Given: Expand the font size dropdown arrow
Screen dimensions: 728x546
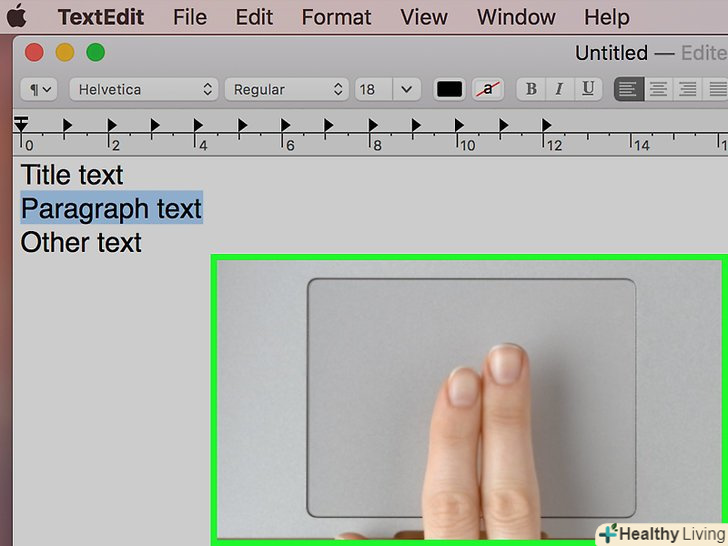Looking at the screenshot, I should 407,89.
